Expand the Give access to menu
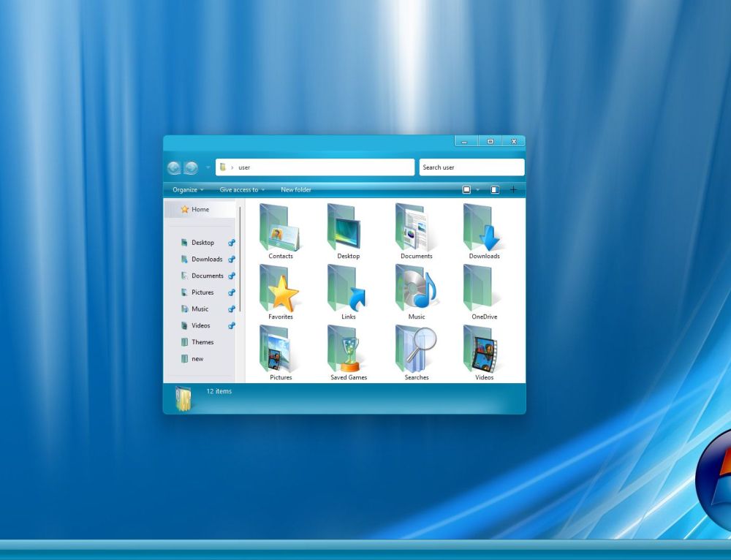The width and height of the screenshot is (731, 560). (x=239, y=189)
